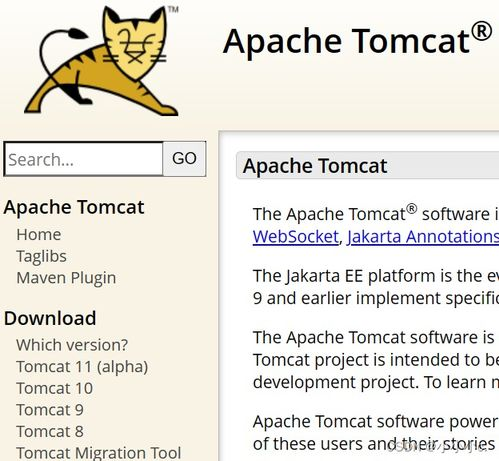Screen dimensions: 499x461
Task: Follow the Jakarta Annotations hyperlink
Action: pos(423,237)
